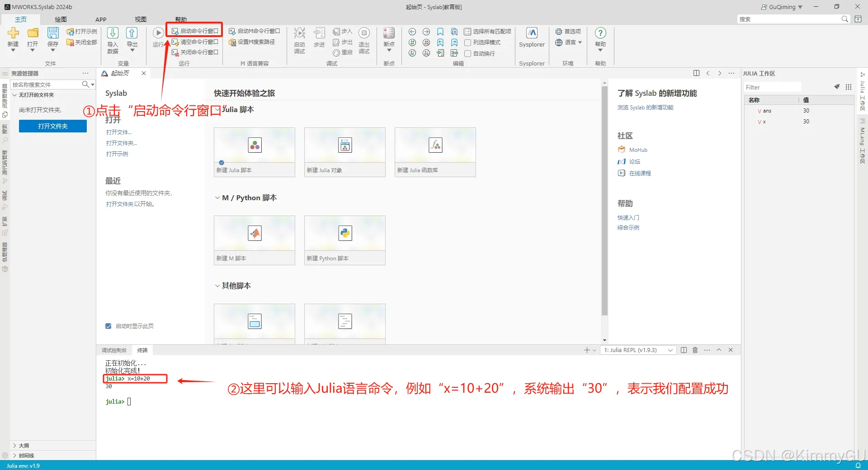This screenshot has width=868, height=470.
Task: Uncheck 启动时显示此页 checkbox
Action: click(108, 326)
